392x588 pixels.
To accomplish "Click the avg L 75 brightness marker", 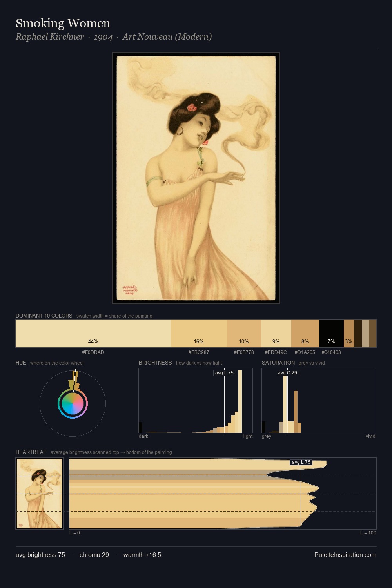I will (x=224, y=373).
